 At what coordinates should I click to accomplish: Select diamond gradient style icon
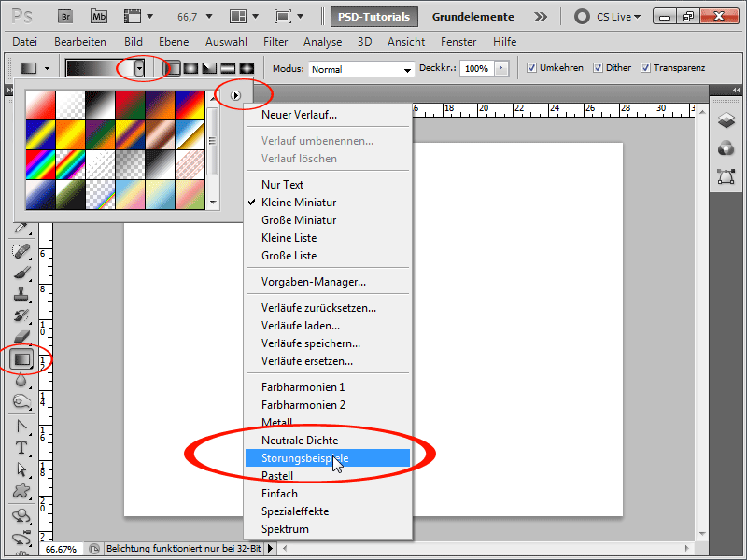[x=247, y=68]
